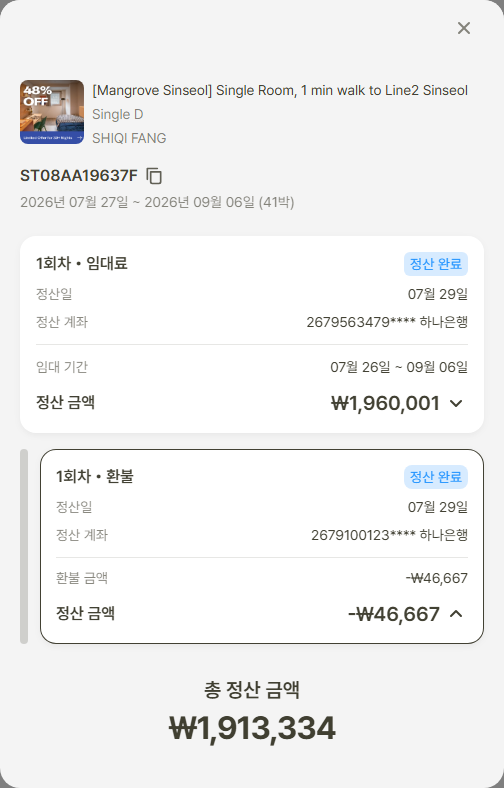Click the 환불 금액 -₩46,667 row

click(262, 578)
